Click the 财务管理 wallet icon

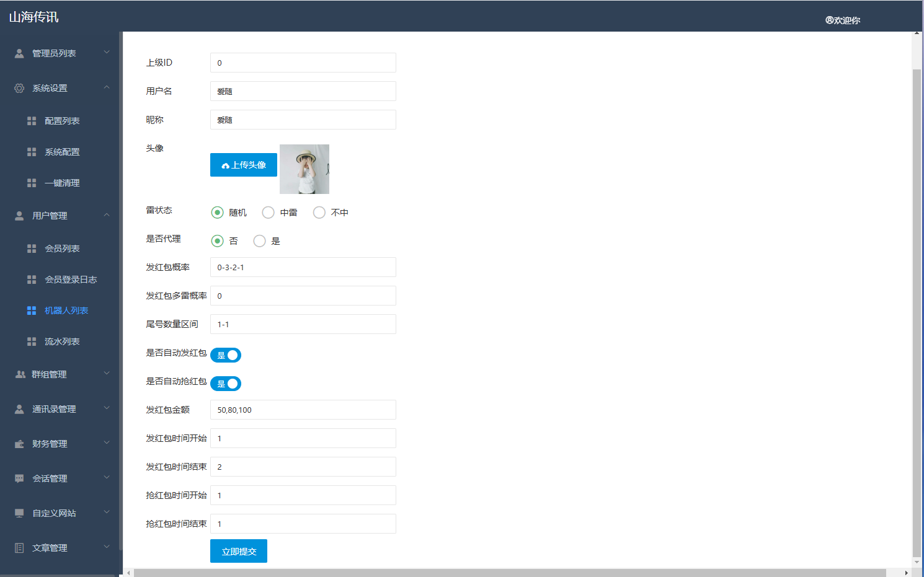(19, 444)
